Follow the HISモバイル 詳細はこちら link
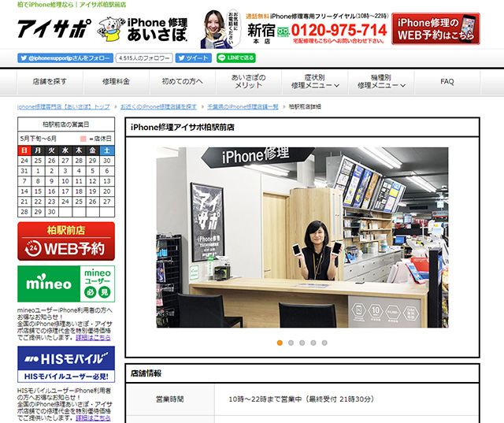Viewport: 504px width, 423px height. pyautogui.click(x=93, y=417)
